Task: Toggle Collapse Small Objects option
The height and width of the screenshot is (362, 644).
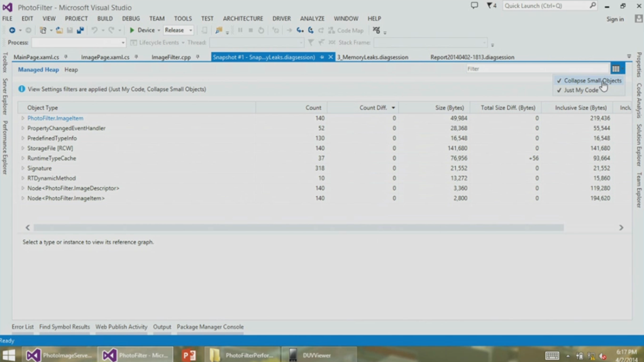Action: click(589, 80)
